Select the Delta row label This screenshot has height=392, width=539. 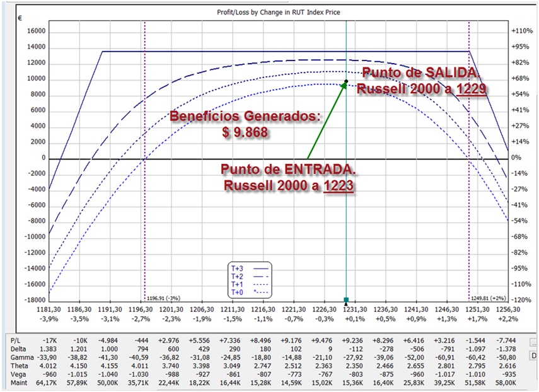point(18,349)
